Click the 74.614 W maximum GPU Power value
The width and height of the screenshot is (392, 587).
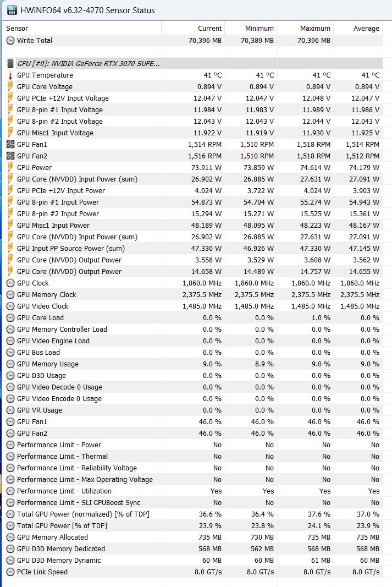(x=316, y=168)
